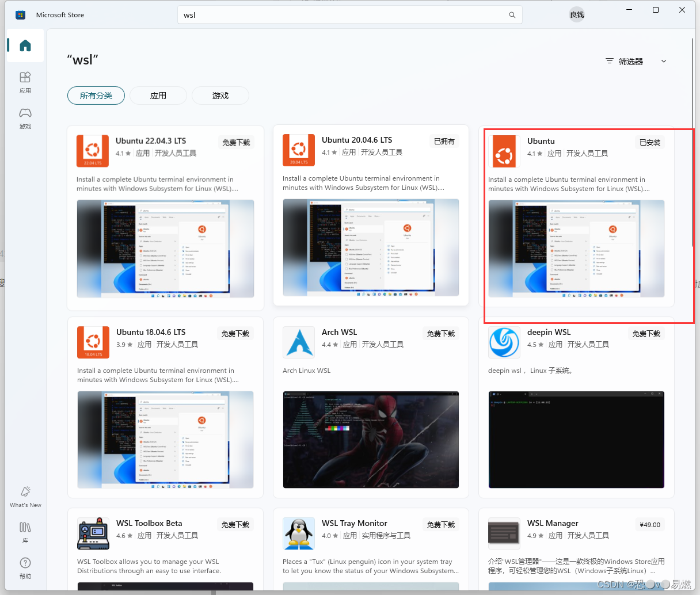Click the WSL Manager app icon
This screenshot has width=700, height=595.
(x=504, y=533)
